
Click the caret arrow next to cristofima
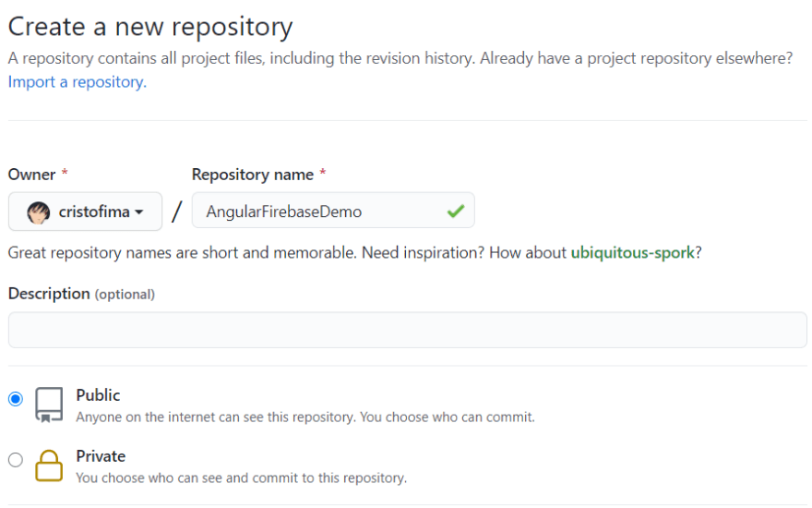(139, 212)
